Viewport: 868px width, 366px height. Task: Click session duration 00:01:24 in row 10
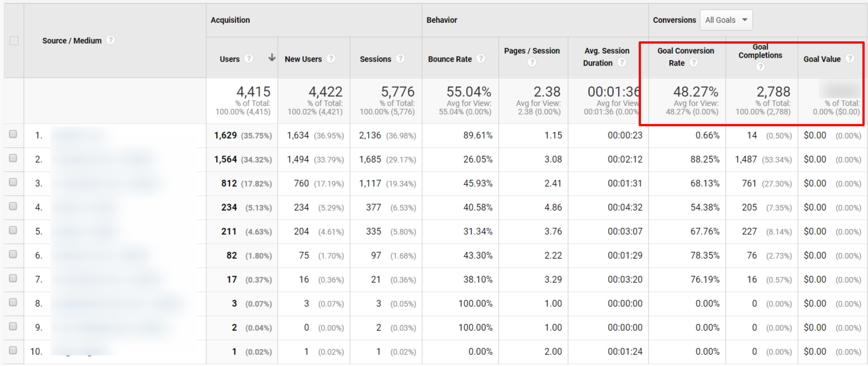(x=625, y=351)
